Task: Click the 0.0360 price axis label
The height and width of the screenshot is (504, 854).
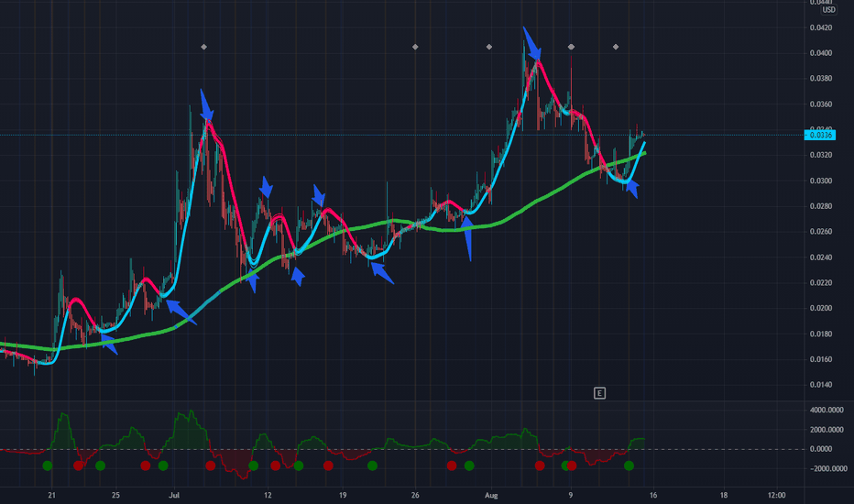Action: point(821,104)
